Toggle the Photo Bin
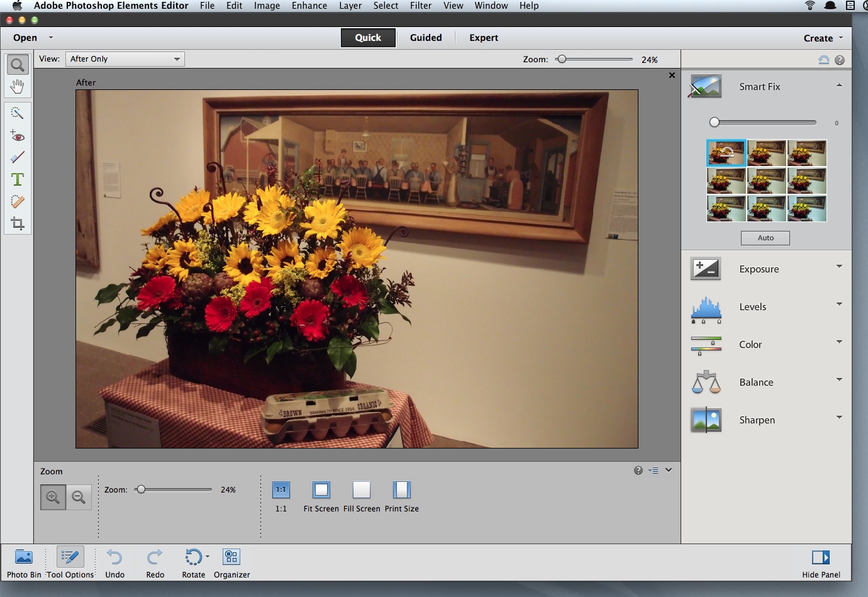 click(x=24, y=562)
